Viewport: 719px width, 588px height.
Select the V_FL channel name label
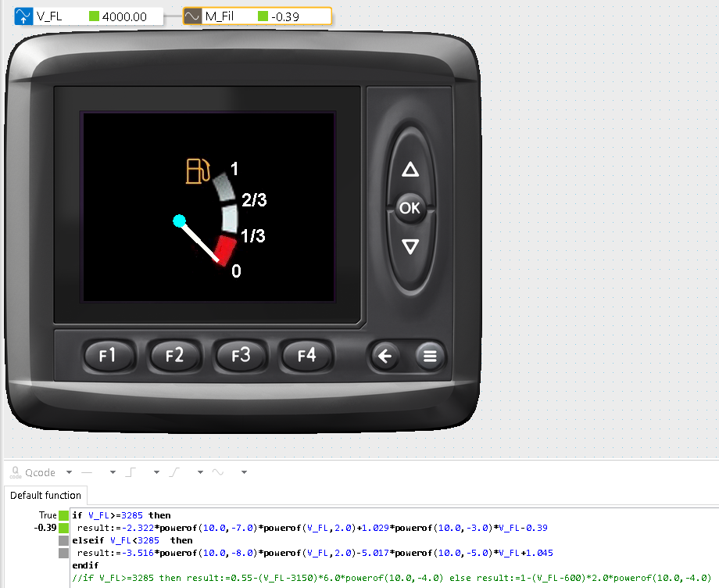(49, 16)
